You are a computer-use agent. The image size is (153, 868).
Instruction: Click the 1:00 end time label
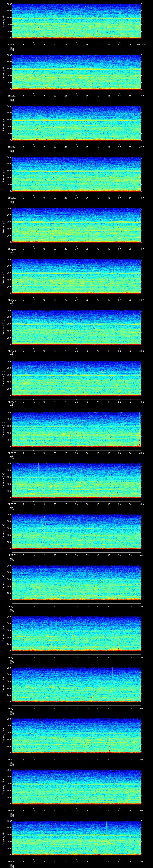coord(141,96)
